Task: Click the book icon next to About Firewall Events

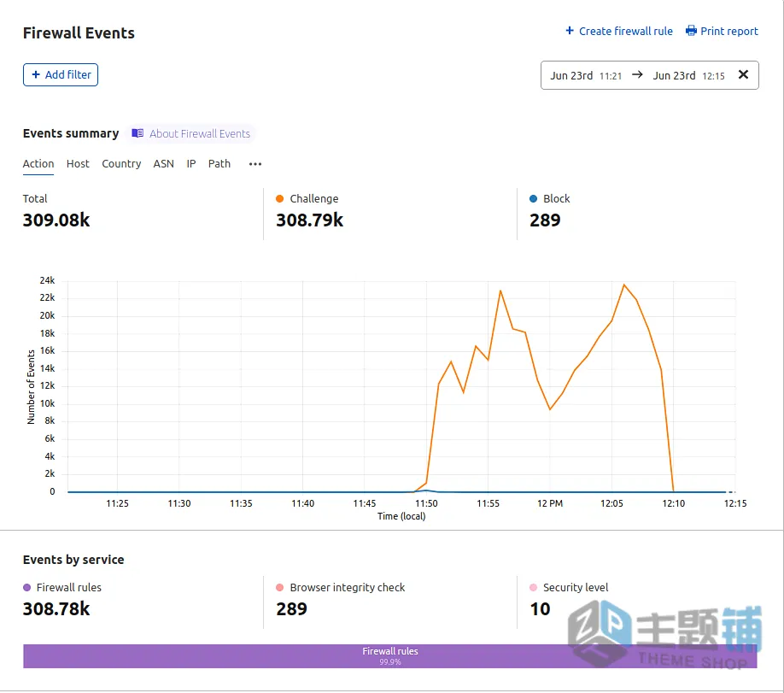Action: point(137,133)
